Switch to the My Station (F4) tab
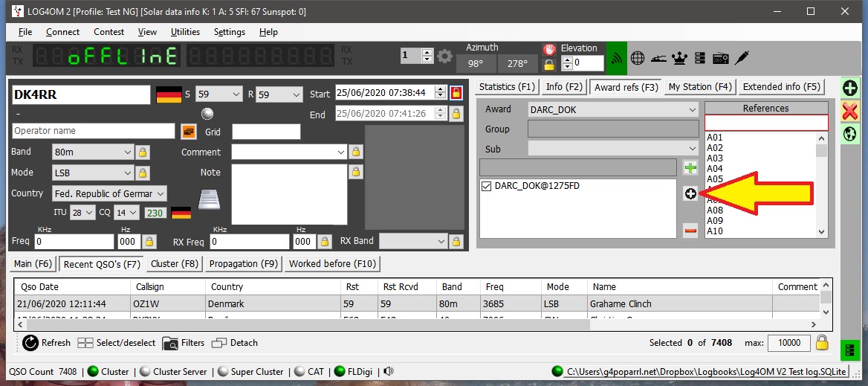The width and height of the screenshot is (868, 386). [x=700, y=86]
